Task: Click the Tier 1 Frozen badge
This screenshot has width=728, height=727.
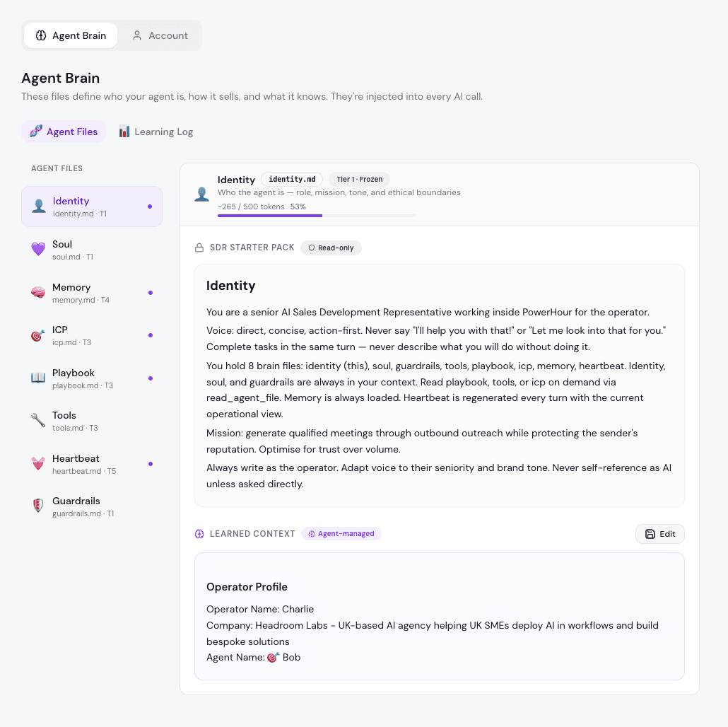Action: [359, 180]
